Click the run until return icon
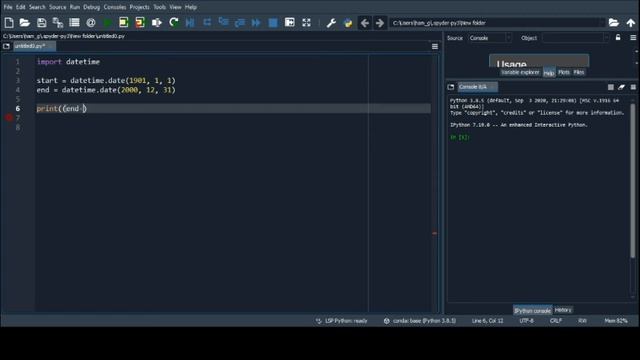 tap(240, 23)
